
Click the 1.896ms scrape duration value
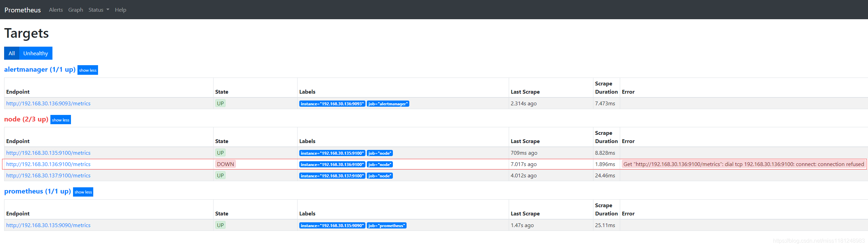pyautogui.click(x=605, y=164)
